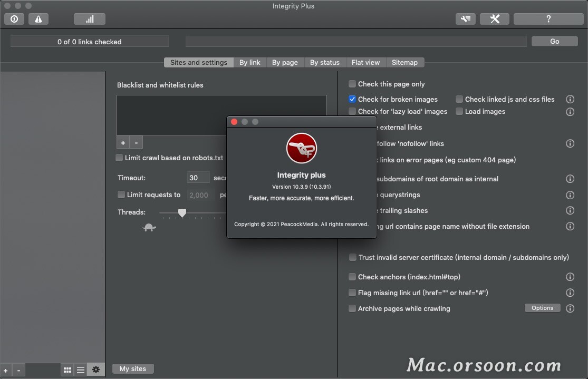Screen dimensions: 588x379
Task: Click the Threads slider handle
Action: [182, 213]
